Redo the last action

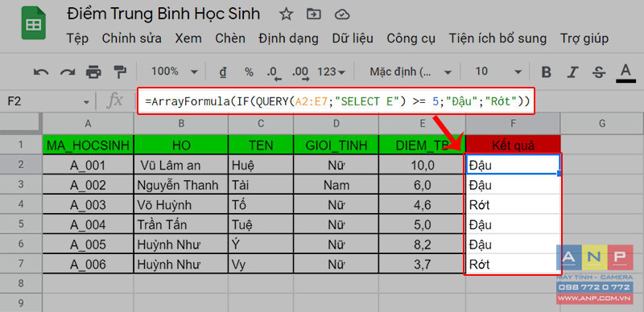coord(68,72)
